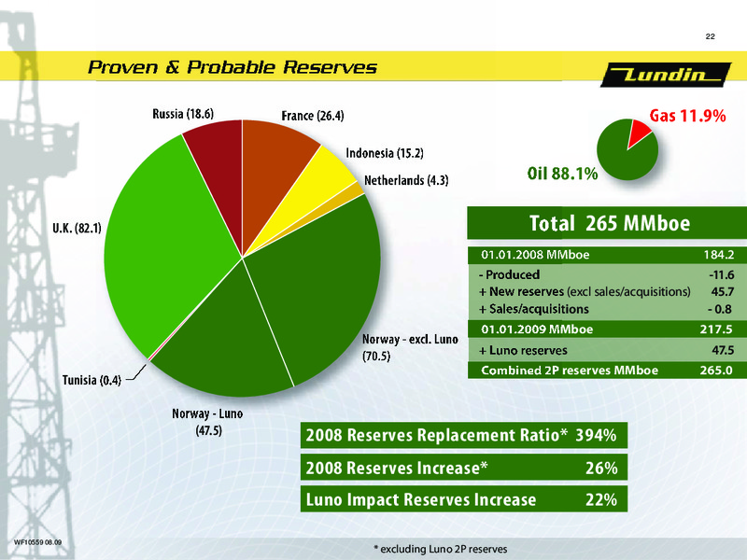Click the value 265.0
The image size is (747, 560).
click(x=716, y=371)
